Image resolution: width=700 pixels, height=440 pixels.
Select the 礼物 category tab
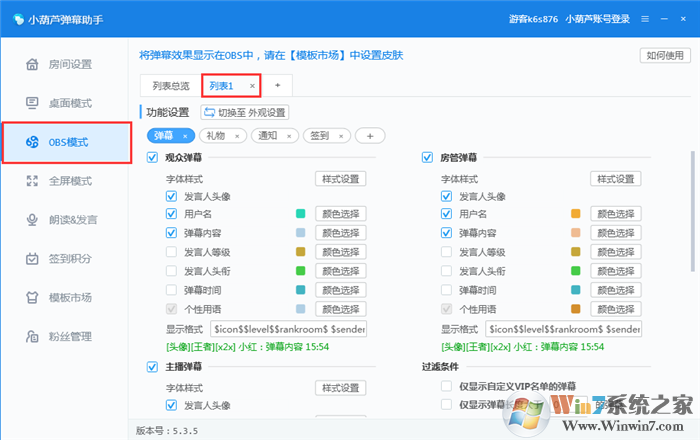pyautogui.click(x=216, y=135)
